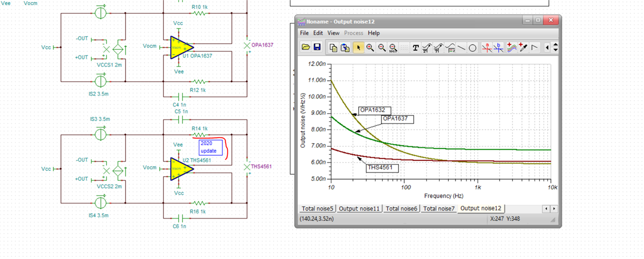The width and height of the screenshot is (644, 259).
Task: Select the straight line drawing tool
Action: click(461, 48)
